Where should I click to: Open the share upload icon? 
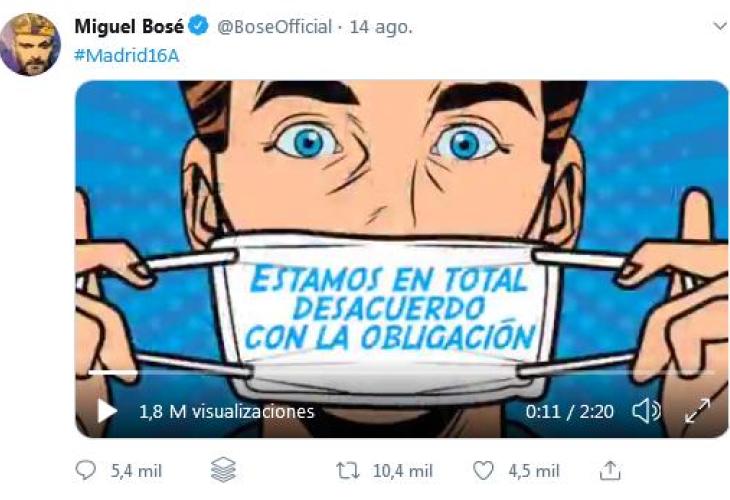pos(610,470)
